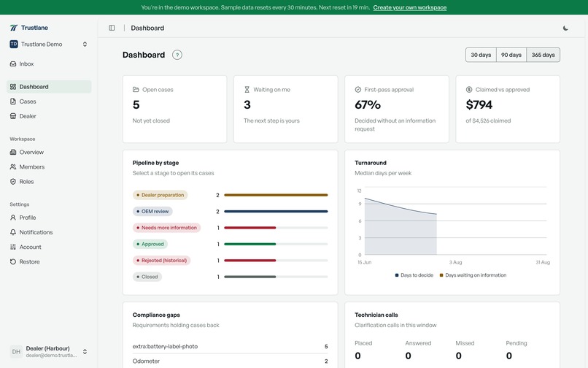
Task: Click the Members people icon
Action: click(13, 166)
